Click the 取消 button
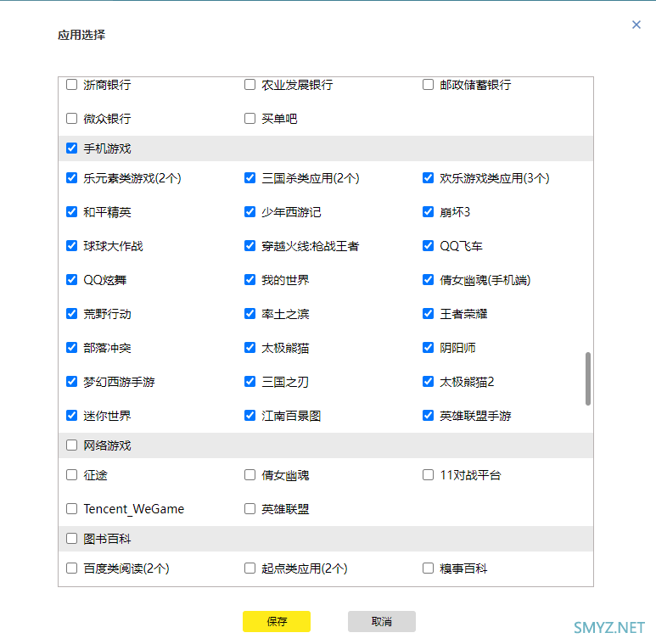 point(382,621)
